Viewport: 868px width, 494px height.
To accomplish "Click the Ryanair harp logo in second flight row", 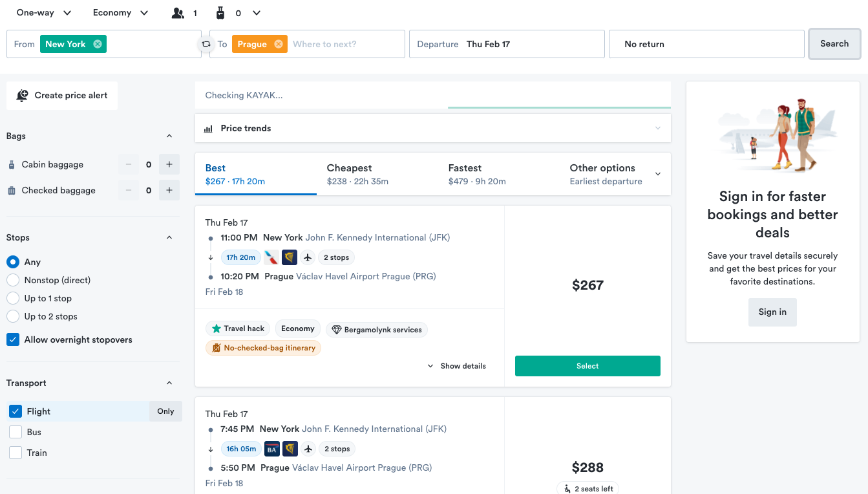I will 290,449.
